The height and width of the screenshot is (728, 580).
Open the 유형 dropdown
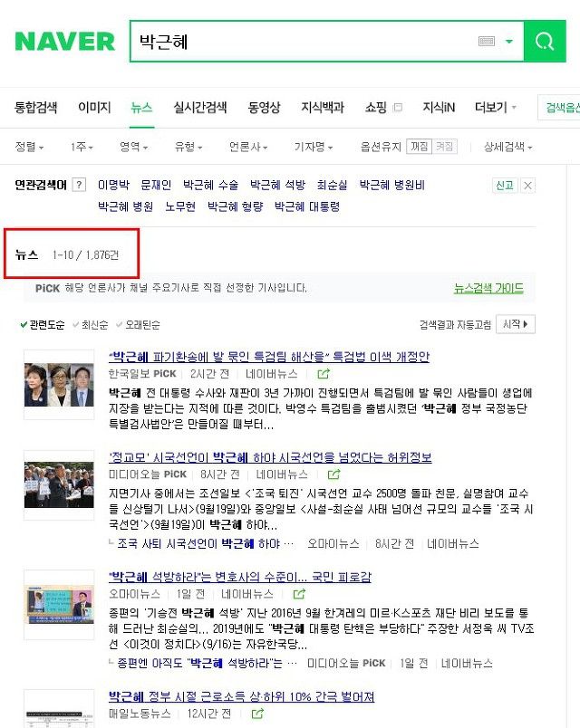click(x=188, y=147)
